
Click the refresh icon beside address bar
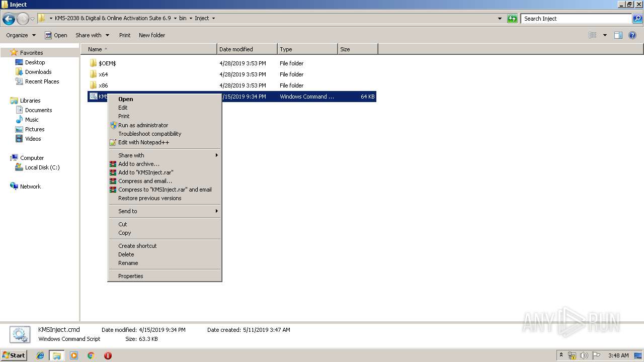pos(512,19)
